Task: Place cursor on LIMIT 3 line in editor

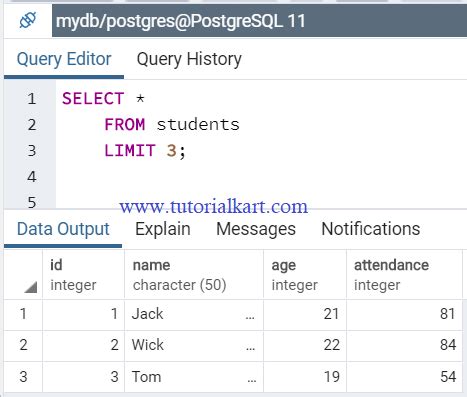Action: point(145,151)
